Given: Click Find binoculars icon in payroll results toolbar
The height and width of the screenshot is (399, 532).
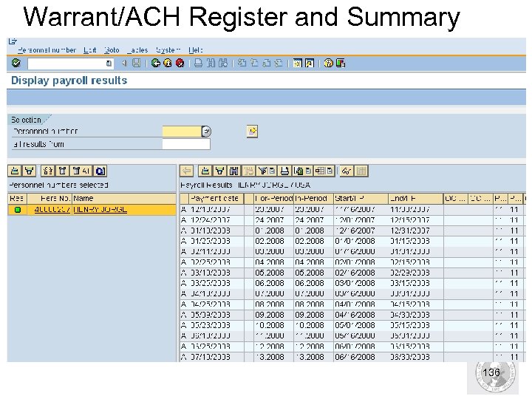Looking at the screenshot, I should 233,171.
